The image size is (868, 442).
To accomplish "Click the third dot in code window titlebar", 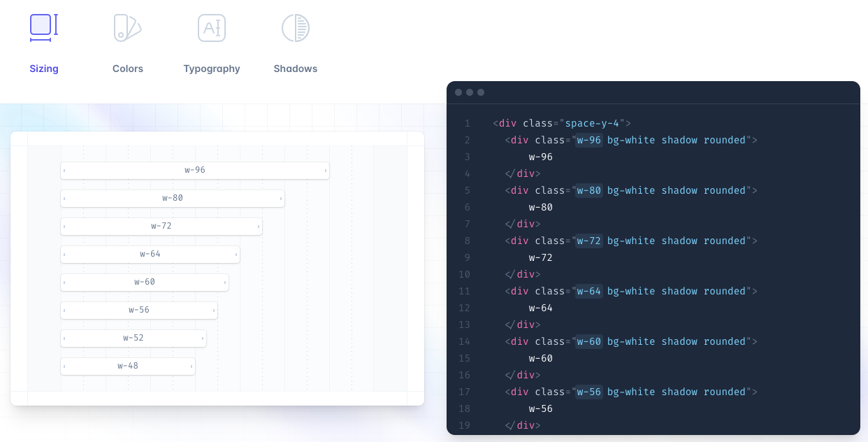I will pos(481,92).
